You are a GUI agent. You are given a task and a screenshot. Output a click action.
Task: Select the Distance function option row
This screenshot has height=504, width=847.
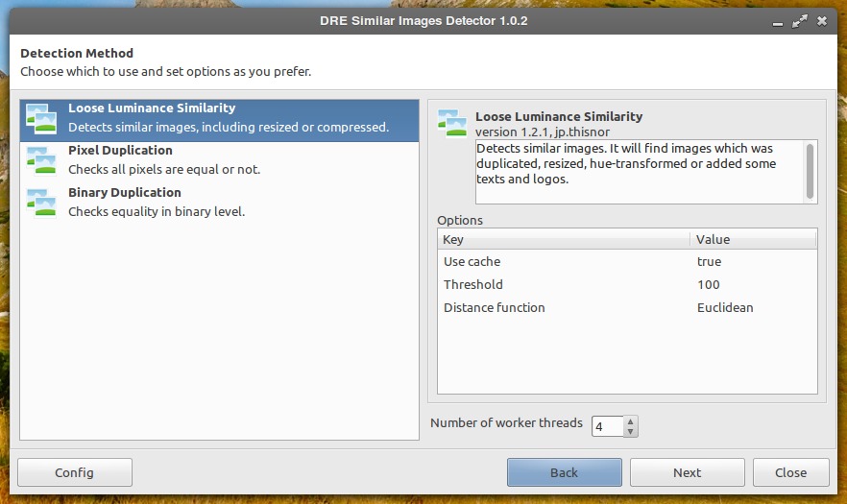click(x=627, y=307)
